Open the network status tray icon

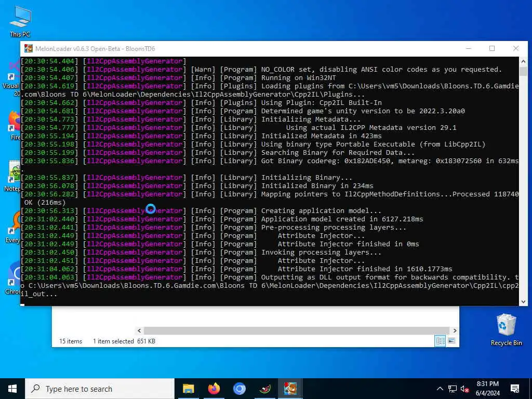[453, 389]
